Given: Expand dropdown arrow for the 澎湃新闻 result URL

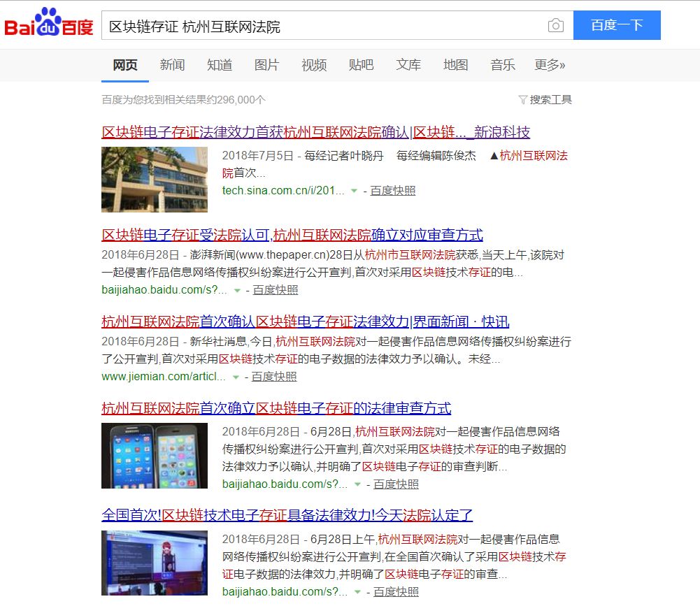Looking at the screenshot, I should 237,291.
